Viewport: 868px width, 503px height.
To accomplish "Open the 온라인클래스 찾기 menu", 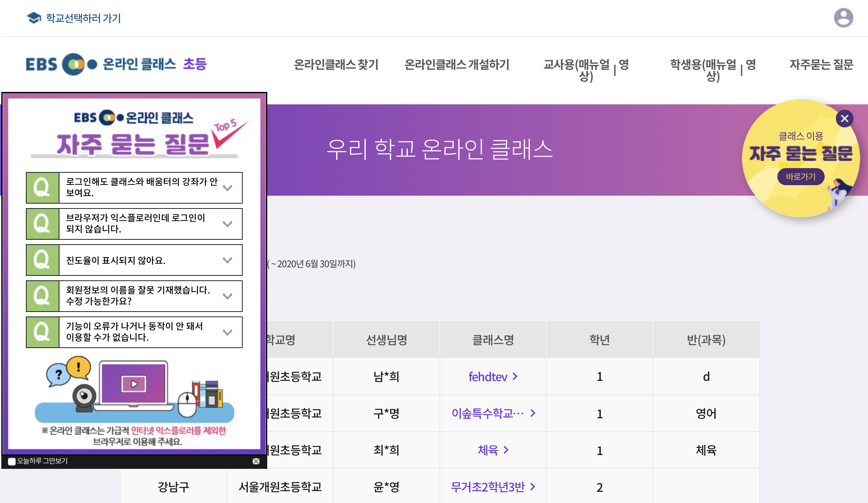I will coord(336,64).
